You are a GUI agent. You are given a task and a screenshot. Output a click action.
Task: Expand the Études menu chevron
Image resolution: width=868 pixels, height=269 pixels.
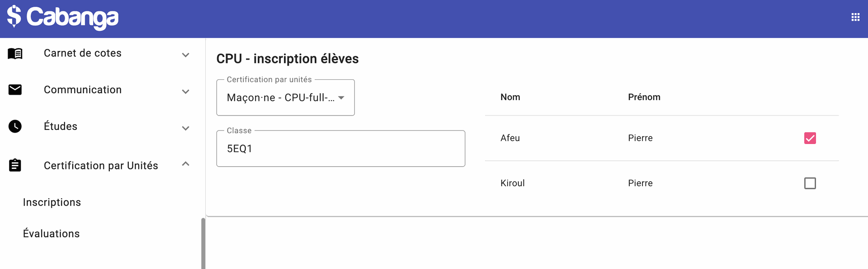point(185,129)
